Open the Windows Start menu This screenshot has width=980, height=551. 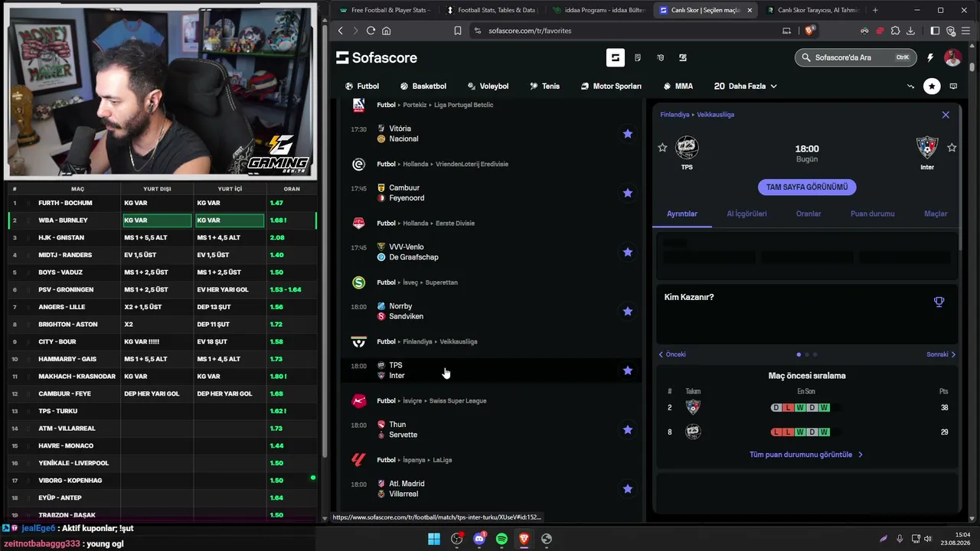coord(434,539)
